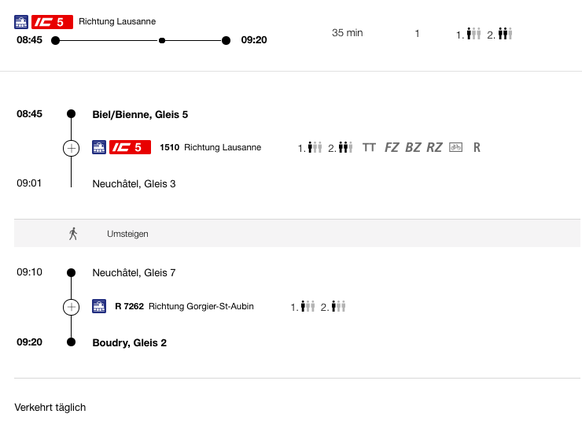
Task: Click the BZ business zone symbol
Action: 413,147
